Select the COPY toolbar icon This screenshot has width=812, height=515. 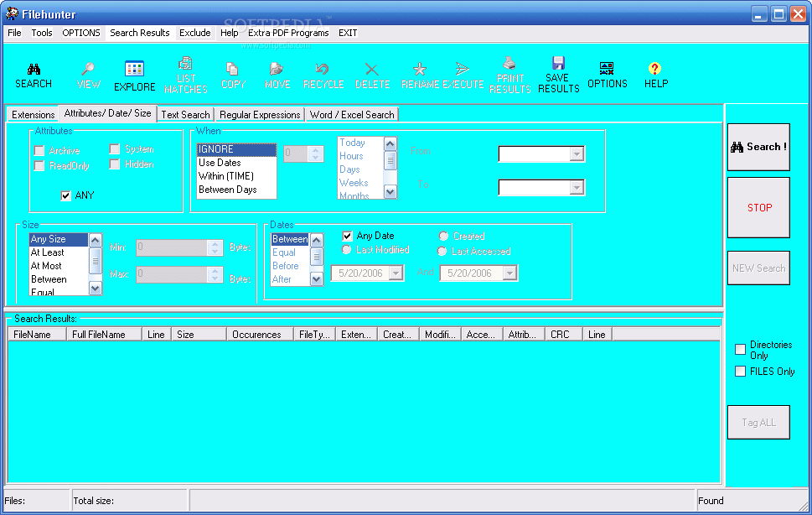coord(232,69)
